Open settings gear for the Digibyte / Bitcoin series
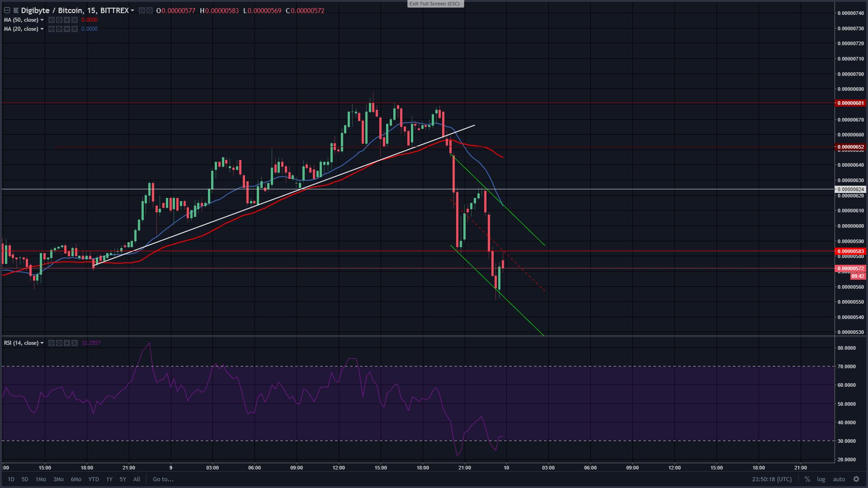Image resolution: width=868 pixels, height=488 pixels. (x=150, y=10)
